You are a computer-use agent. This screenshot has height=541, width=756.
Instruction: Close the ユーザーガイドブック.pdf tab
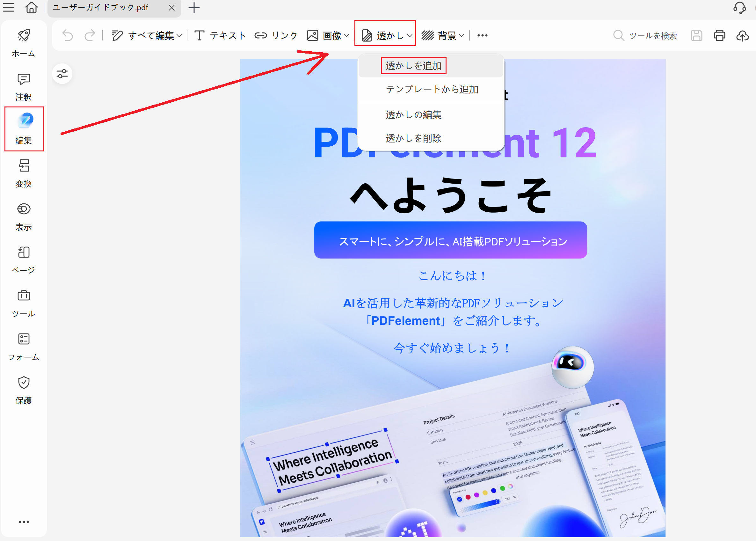click(171, 8)
